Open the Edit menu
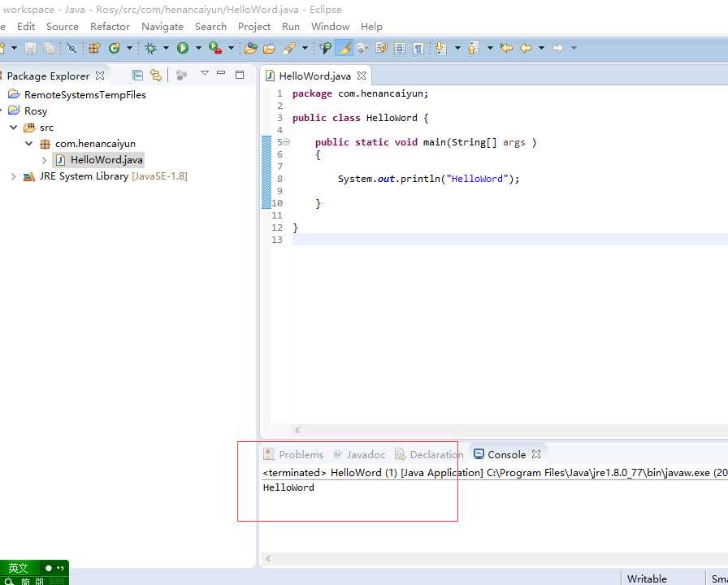Viewport: 728px width, 585px height. (x=26, y=27)
